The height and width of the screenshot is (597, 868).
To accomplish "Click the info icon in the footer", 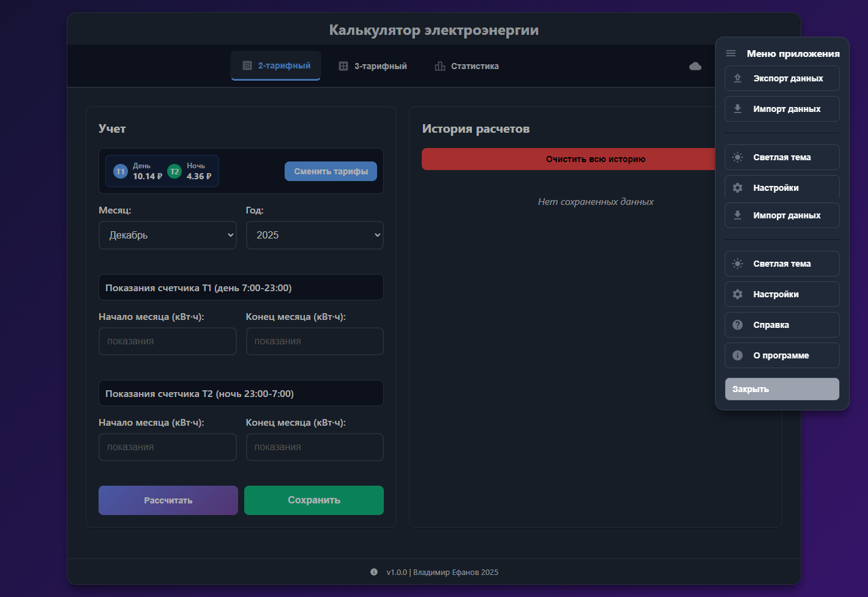I will coord(374,572).
